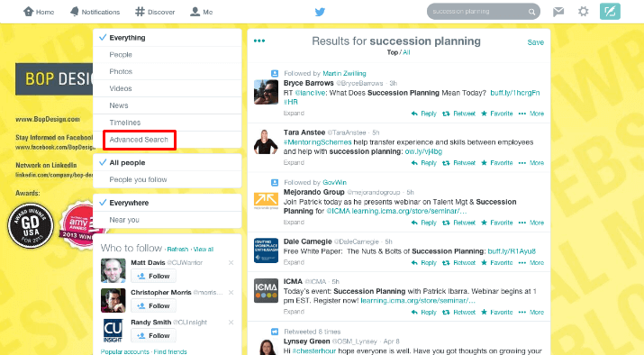
Task: Follow Matt Davis
Action: (x=154, y=276)
